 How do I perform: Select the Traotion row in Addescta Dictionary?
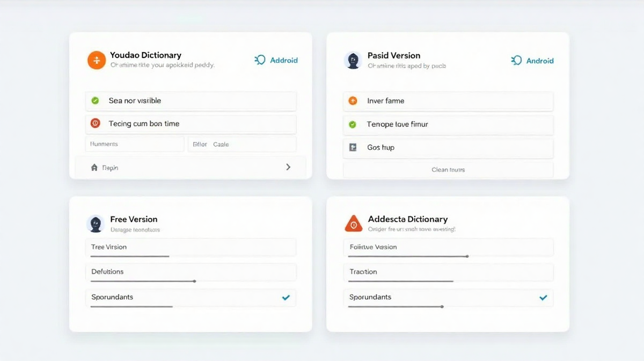click(x=448, y=272)
